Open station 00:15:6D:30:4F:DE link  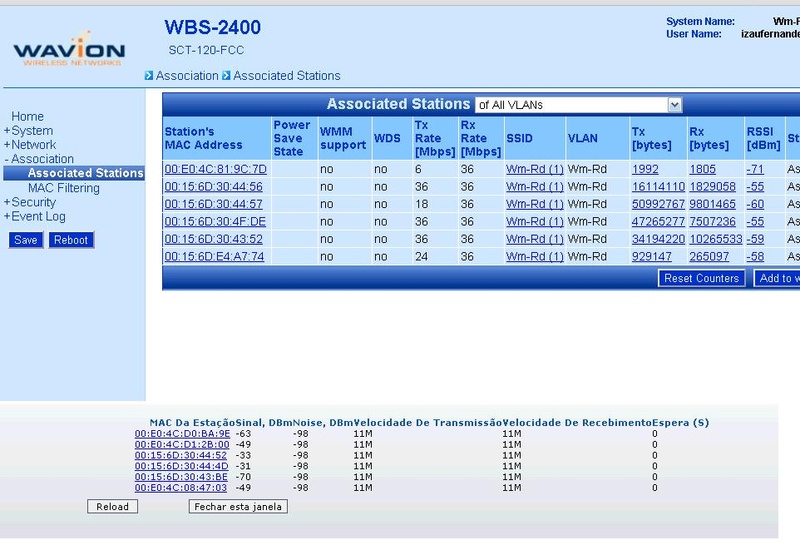pyautogui.click(x=215, y=221)
